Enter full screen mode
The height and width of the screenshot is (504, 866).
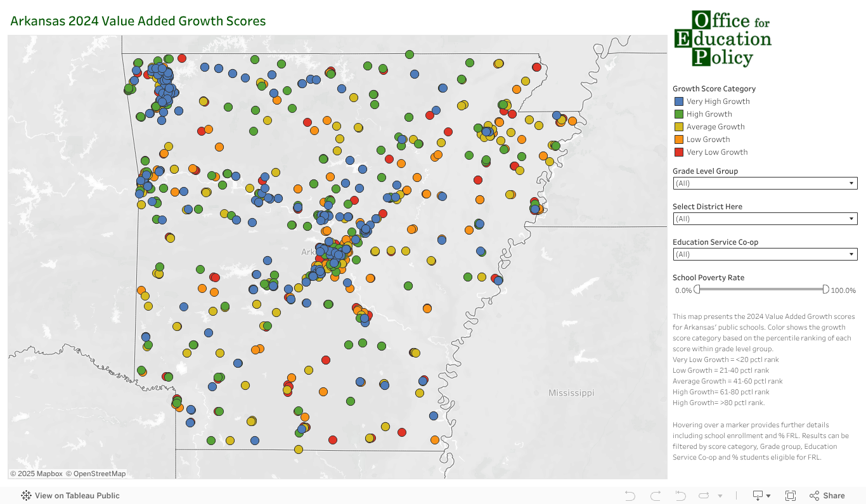[791, 496]
